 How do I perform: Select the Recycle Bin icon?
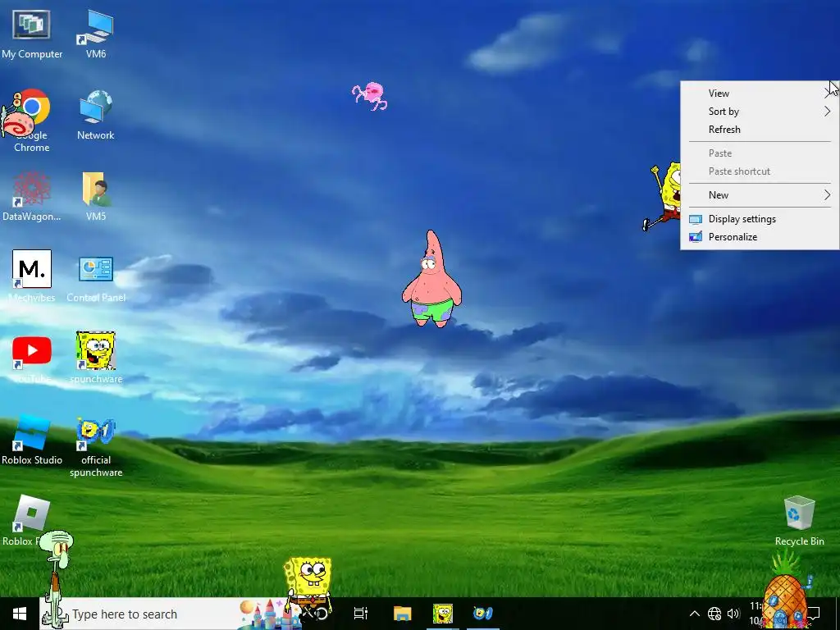799,521
